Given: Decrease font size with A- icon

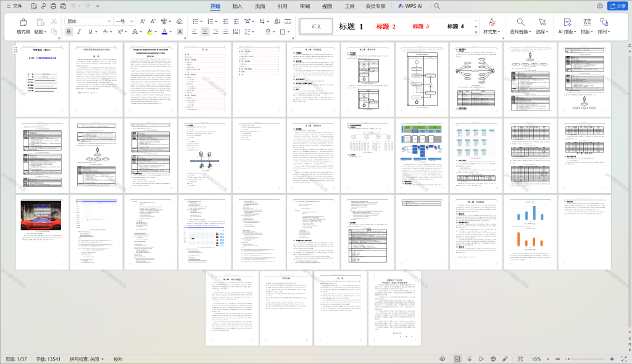Looking at the screenshot, I should point(153,22).
